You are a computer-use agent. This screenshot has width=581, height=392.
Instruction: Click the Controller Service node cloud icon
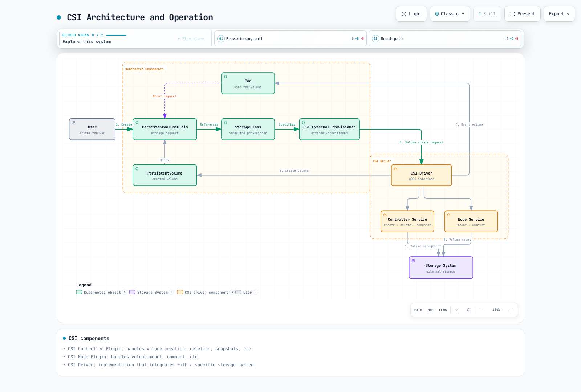pyautogui.click(x=385, y=215)
